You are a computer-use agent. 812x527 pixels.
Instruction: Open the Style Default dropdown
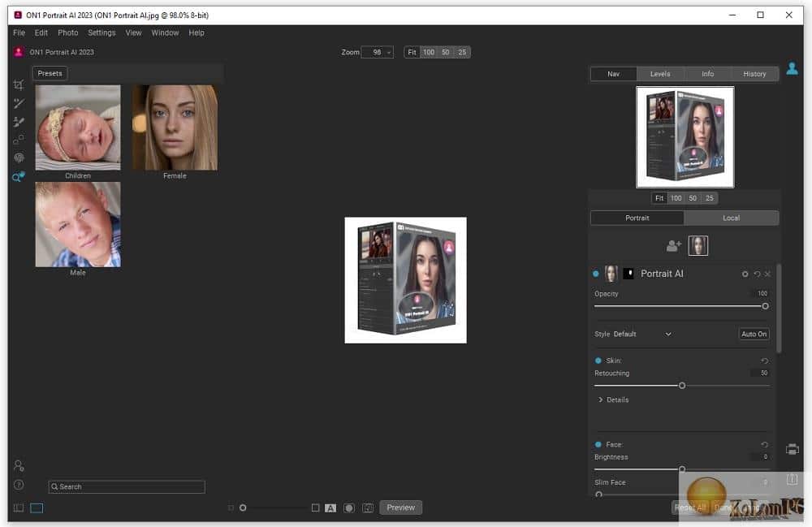[x=642, y=335]
